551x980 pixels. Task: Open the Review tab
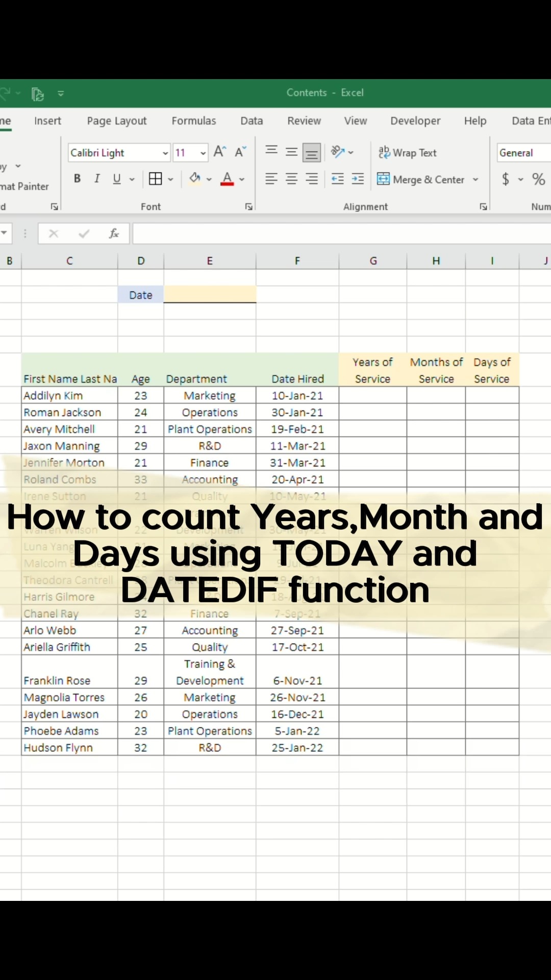(x=304, y=121)
